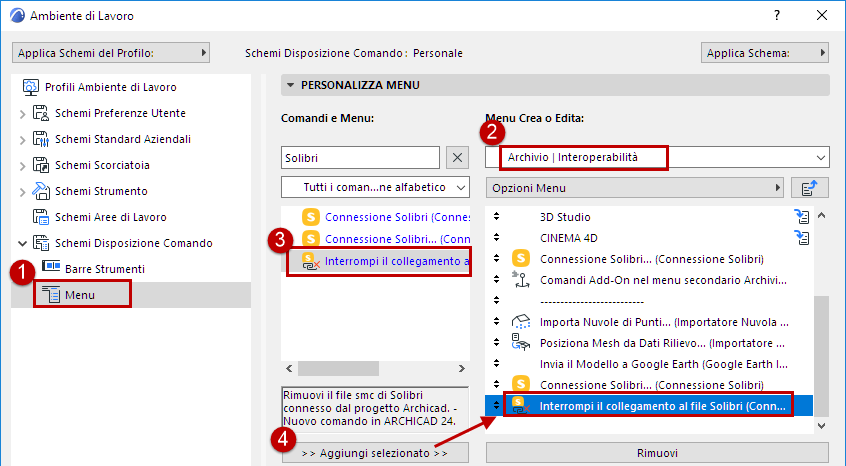Screen dimensions: 846x466
Task: Click in the Solibri search field
Action: 360,158
